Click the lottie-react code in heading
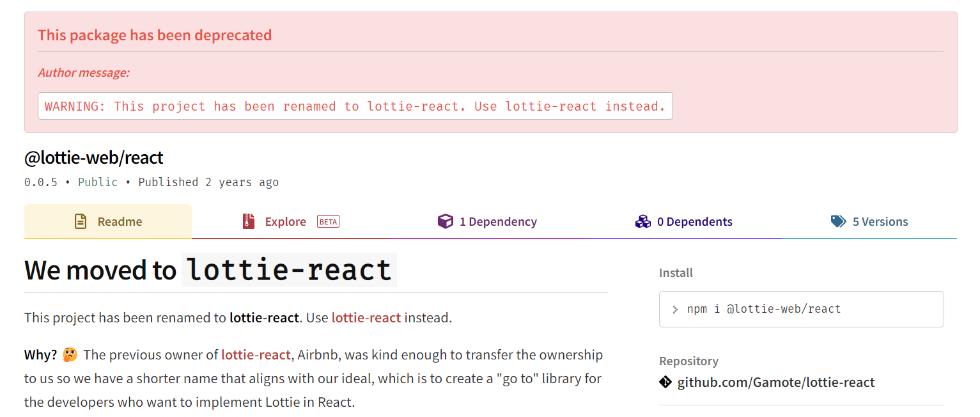Viewport: 980px width, 417px height. [x=289, y=270]
